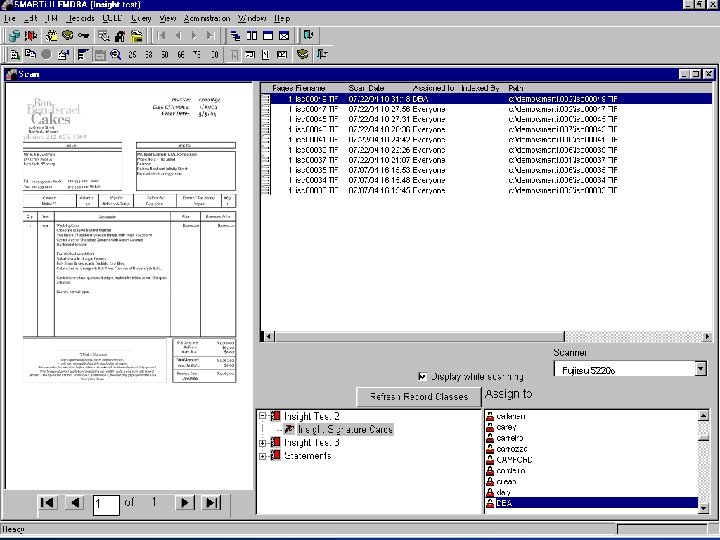Click the copy documents icon on second toolbar
This screenshot has height=540, width=720.
31,55
